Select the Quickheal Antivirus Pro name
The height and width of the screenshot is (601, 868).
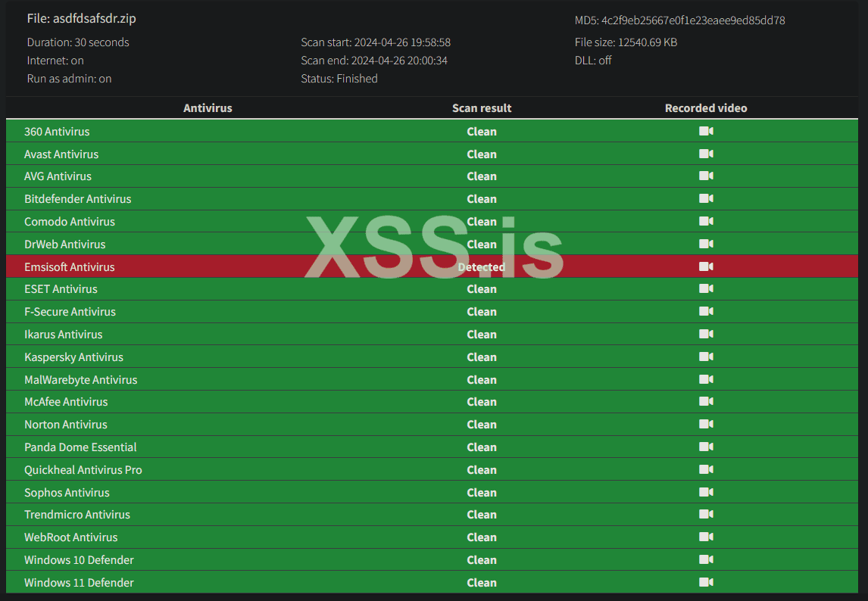tap(83, 470)
